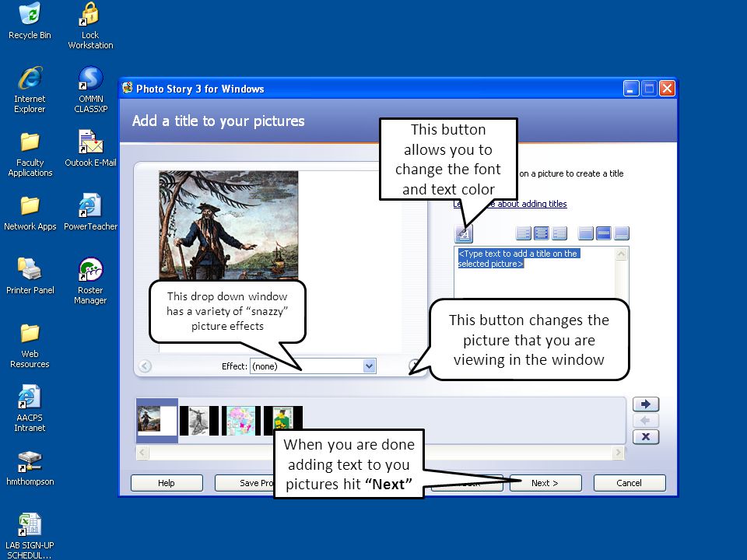Click the Help button

click(167, 483)
